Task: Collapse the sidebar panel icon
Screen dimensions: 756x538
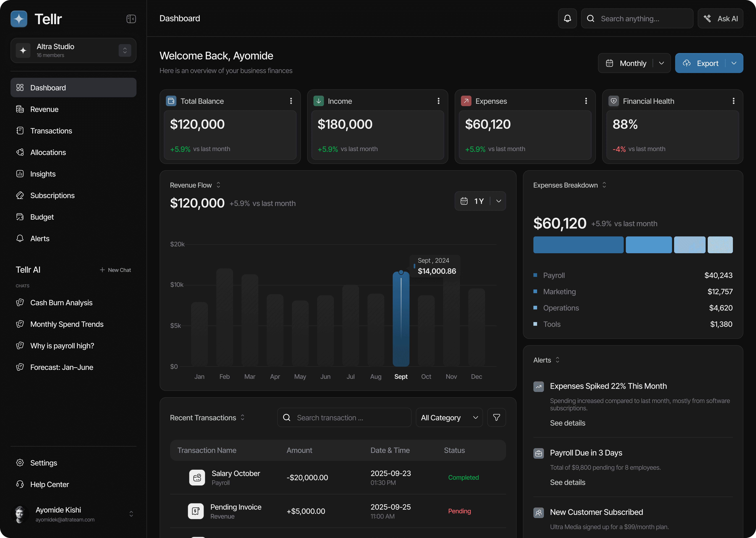Action: pos(131,19)
